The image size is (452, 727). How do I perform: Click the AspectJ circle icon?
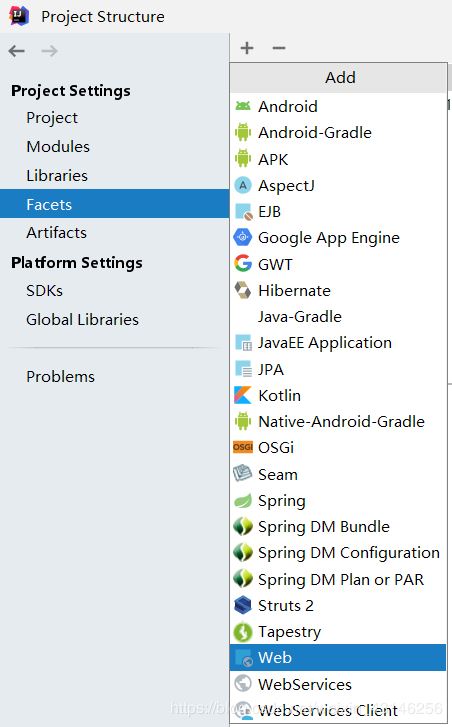pos(243,185)
